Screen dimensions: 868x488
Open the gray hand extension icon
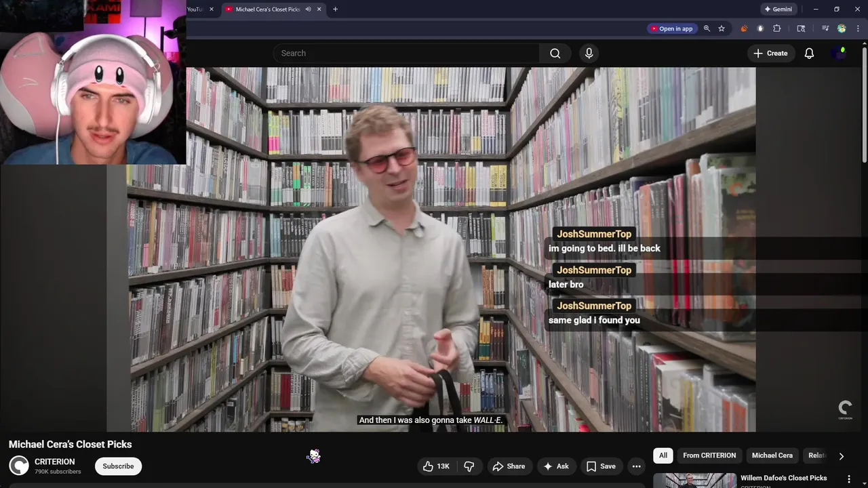760,28
